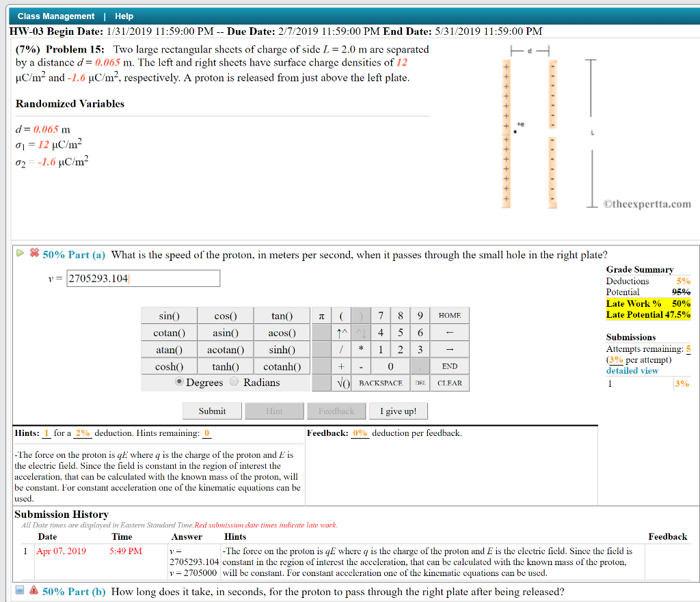Click CLEAR on the calculator keypad

tap(450, 382)
